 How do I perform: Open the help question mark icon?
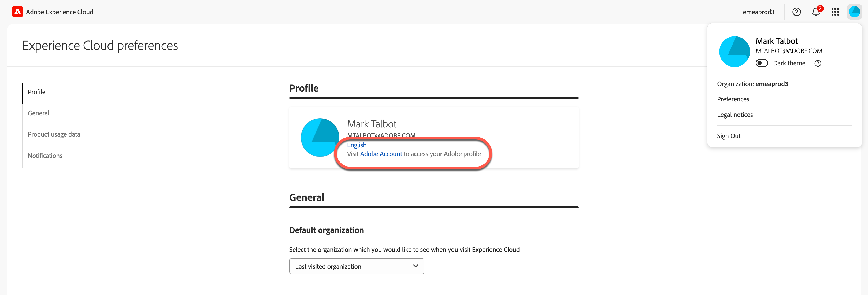(x=796, y=12)
